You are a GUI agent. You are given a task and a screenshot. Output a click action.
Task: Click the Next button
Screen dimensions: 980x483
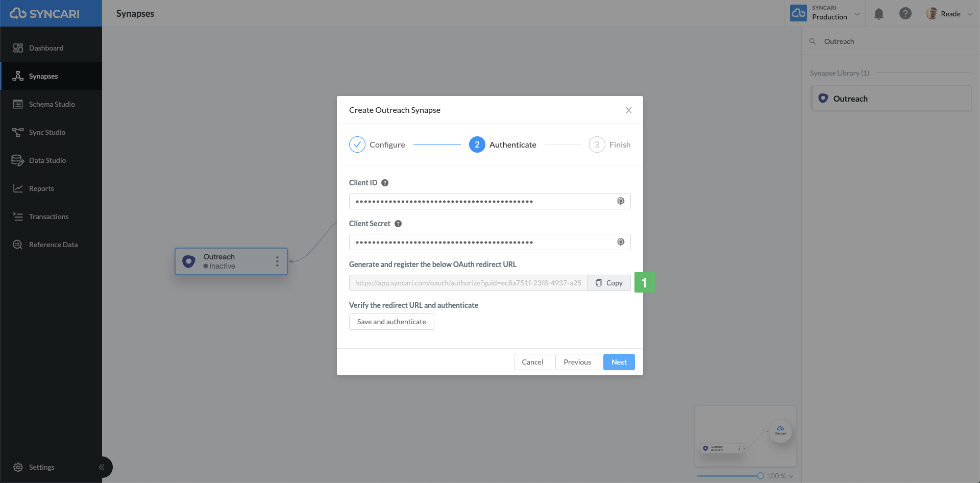619,362
